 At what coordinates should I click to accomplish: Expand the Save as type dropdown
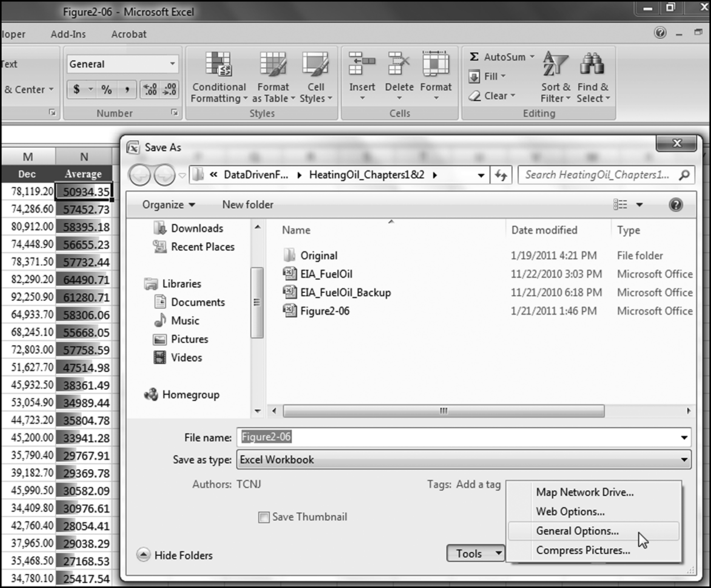tap(684, 460)
